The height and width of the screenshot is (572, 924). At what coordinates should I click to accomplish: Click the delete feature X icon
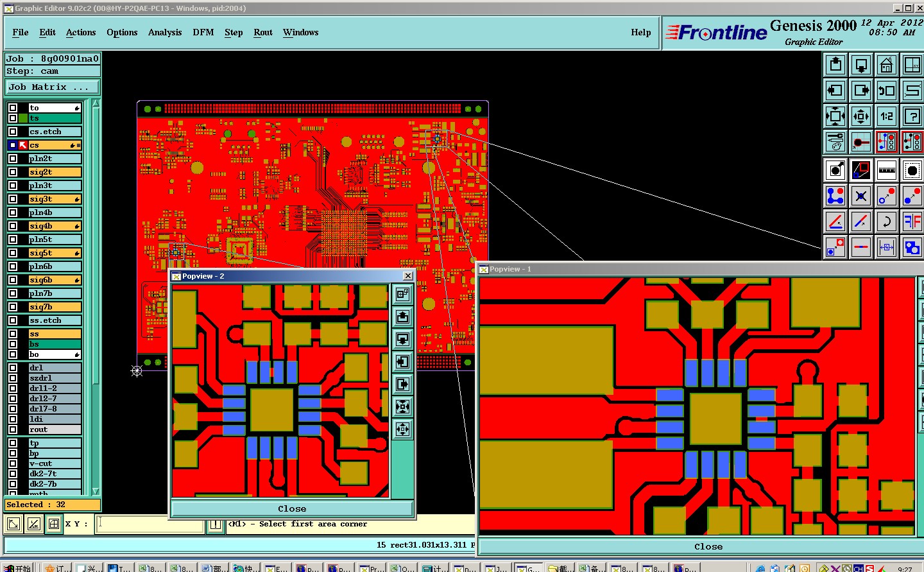point(861,196)
